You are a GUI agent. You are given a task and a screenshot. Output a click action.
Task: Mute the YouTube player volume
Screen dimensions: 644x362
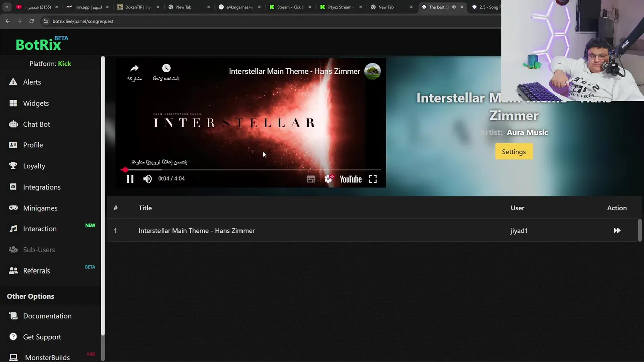147,178
